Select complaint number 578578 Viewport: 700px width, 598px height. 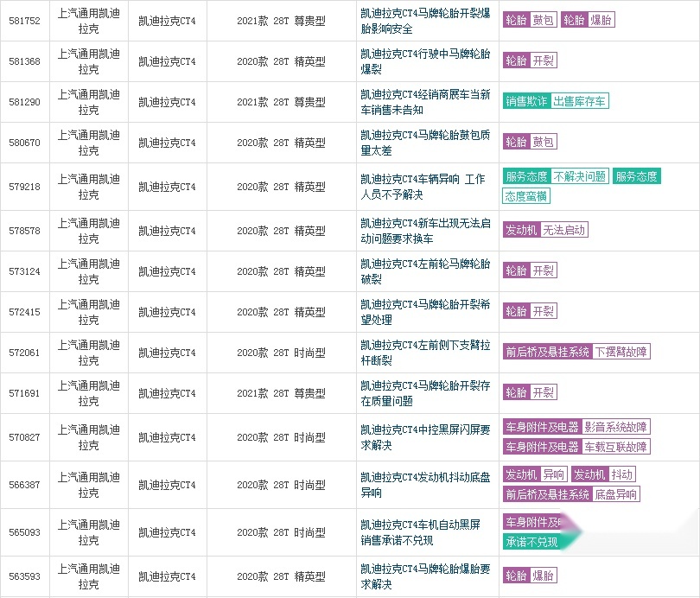coord(24,232)
